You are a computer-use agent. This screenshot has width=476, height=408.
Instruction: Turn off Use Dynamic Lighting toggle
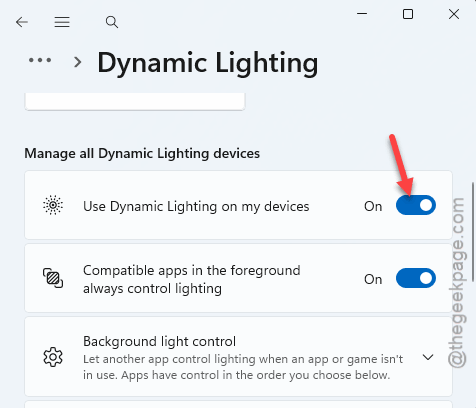tap(416, 205)
